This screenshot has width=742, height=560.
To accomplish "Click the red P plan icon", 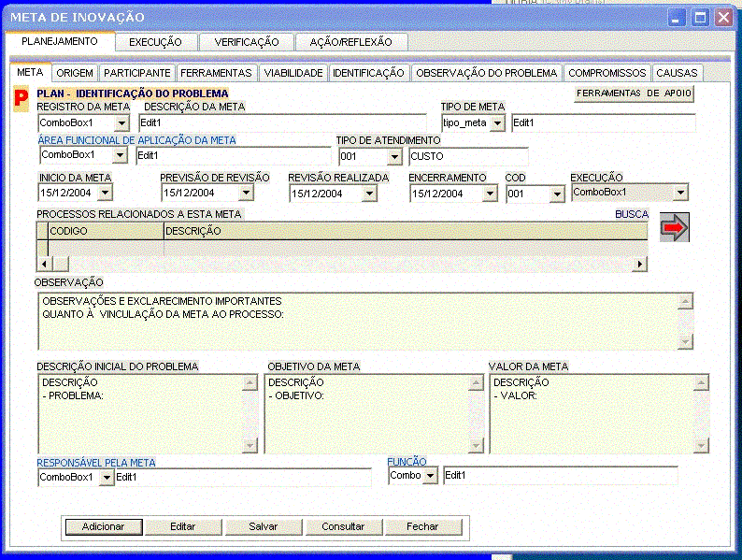I will click(x=21, y=98).
